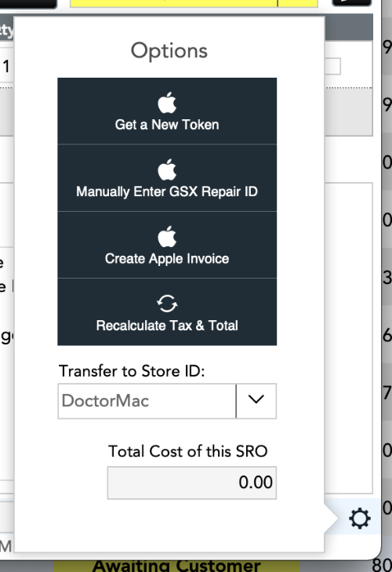This screenshot has width=392, height=572.
Task: Click the Apple logo above Create Apple Invoice
Action: (167, 236)
